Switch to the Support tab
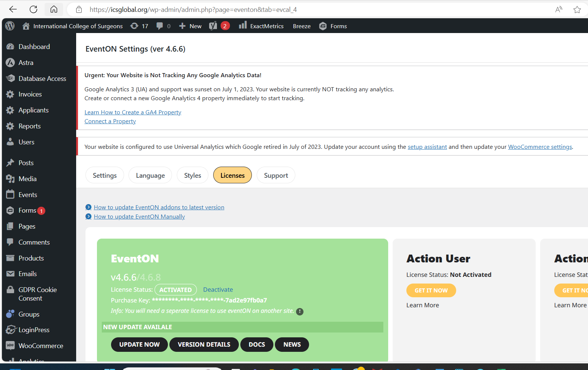This screenshot has height=370, width=588. click(x=276, y=175)
